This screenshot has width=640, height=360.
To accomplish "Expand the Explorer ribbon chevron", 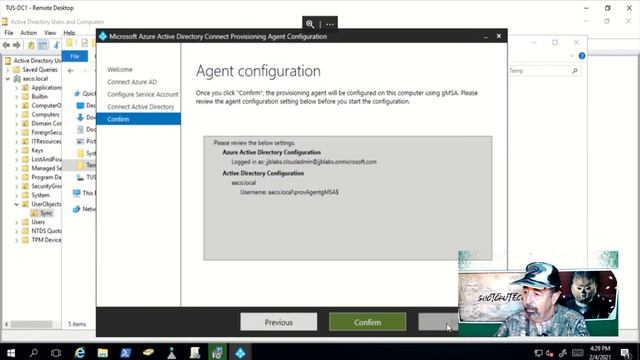I will point(572,56).
